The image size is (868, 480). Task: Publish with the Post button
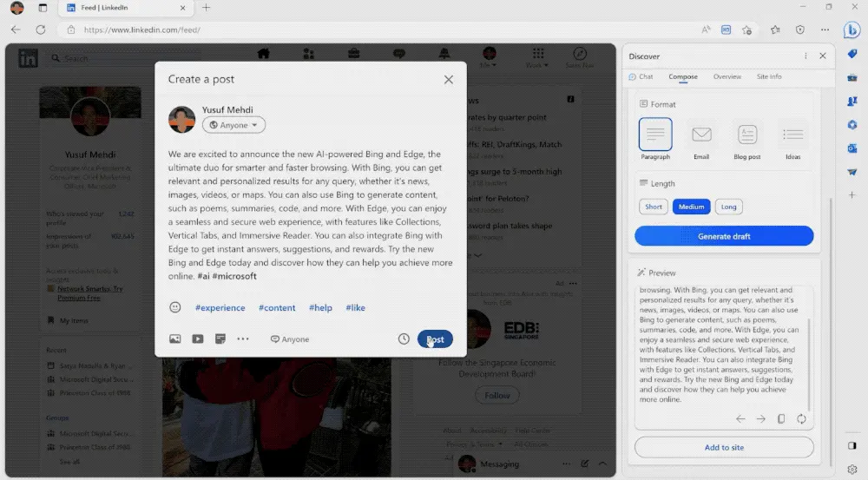(435, 339)
